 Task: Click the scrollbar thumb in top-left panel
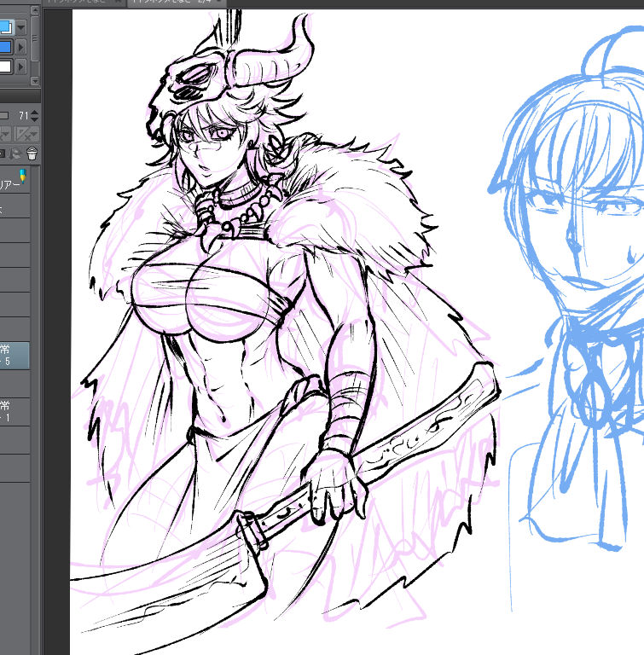[35, 38]
